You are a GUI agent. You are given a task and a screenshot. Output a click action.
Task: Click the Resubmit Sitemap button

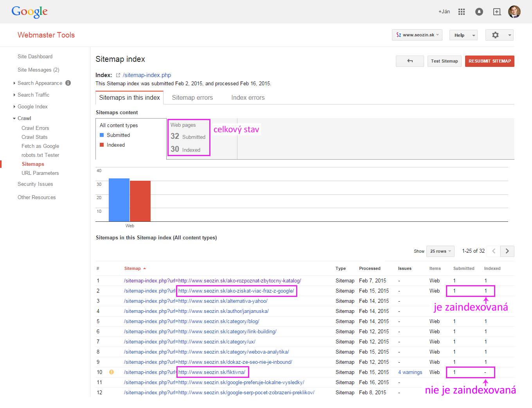[490, 61]
